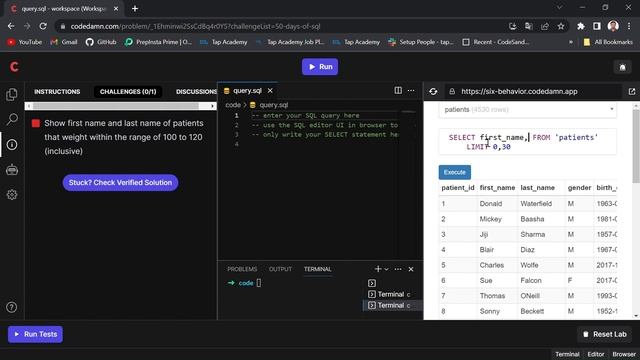Toggle Browser view in status bar
640x360 pixels.
point(624,354)
